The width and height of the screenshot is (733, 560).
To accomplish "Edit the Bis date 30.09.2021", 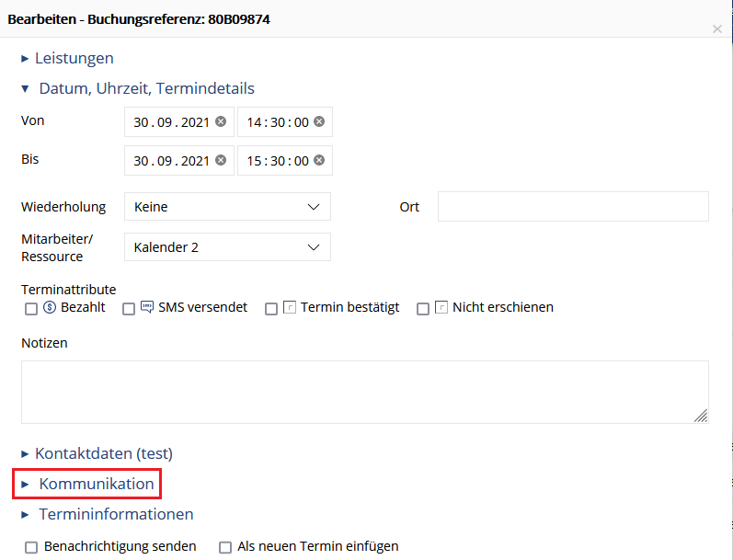I will [171, 161].
